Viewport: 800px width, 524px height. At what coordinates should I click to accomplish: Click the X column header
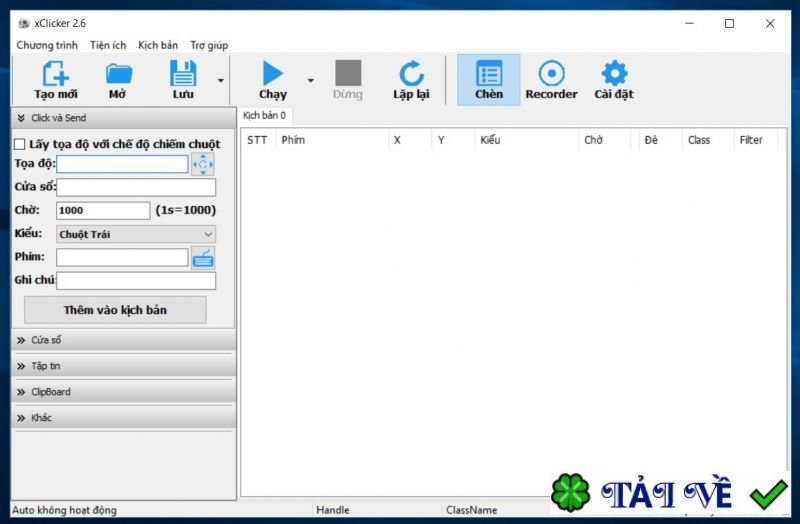click(x=410, y=140)
